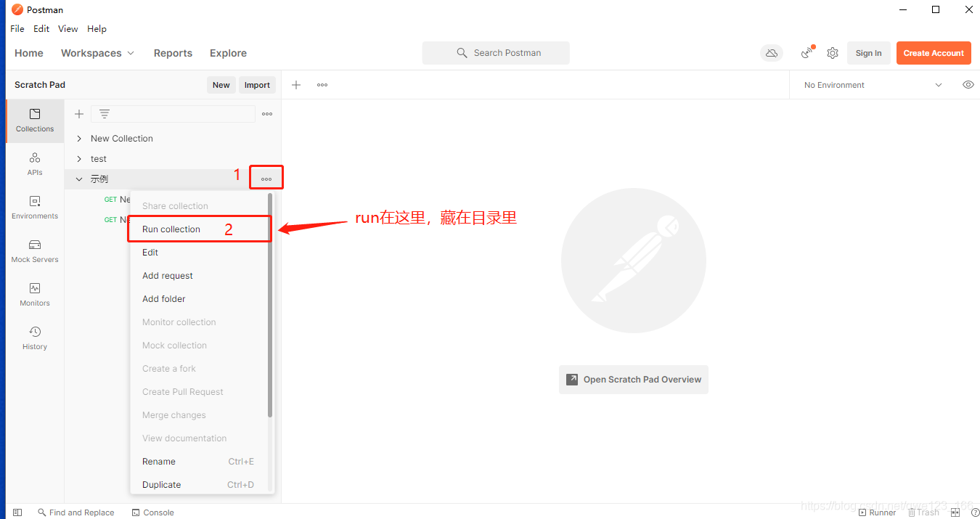The width and height of the screenshot is (980, 519).
Task: Click the Postman logo in title bar
Action: tap(17, 9)
